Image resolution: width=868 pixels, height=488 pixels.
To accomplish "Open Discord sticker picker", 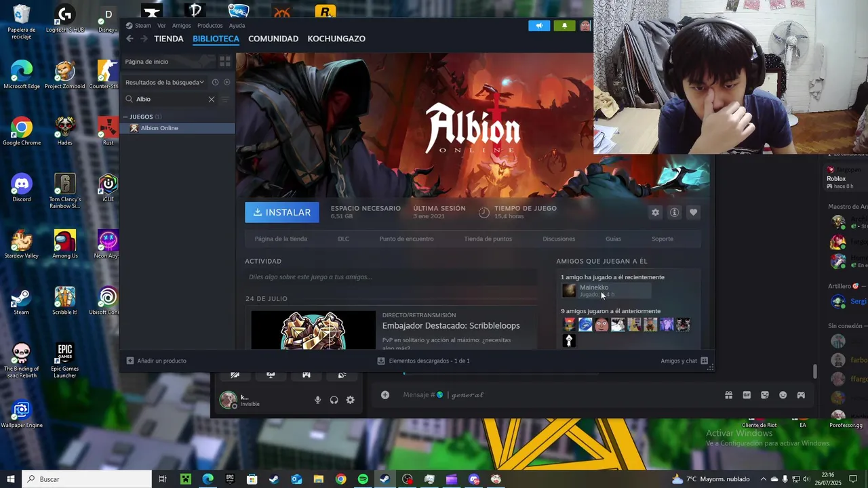I will (x=765, y=395).
